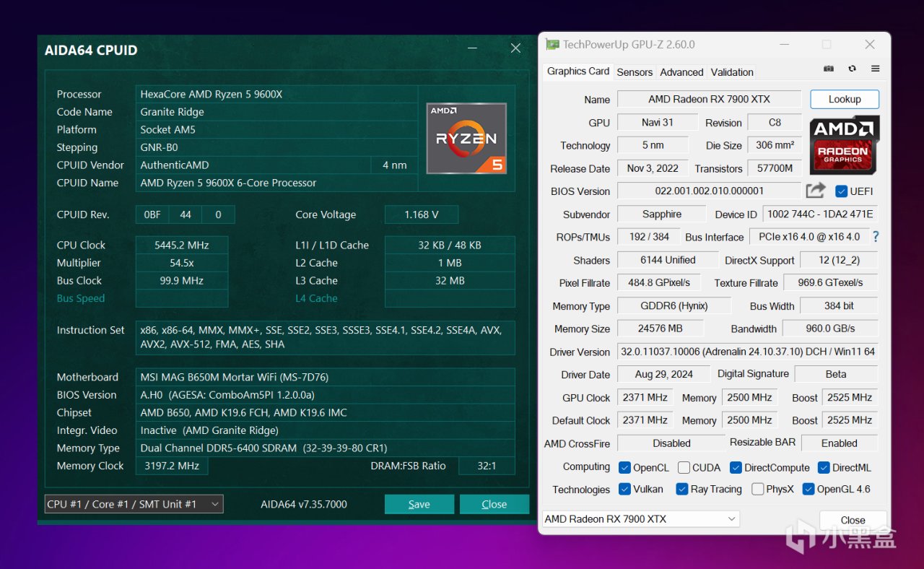Select the CPU Clock value 5445.2 MHz
This screenshot has width=924, height=569.
(181, 245)
